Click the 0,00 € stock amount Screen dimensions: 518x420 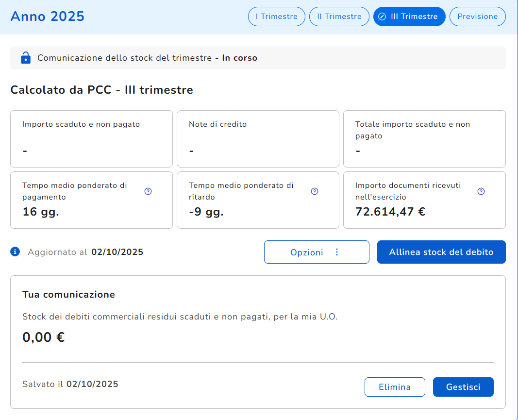[44, 337]
